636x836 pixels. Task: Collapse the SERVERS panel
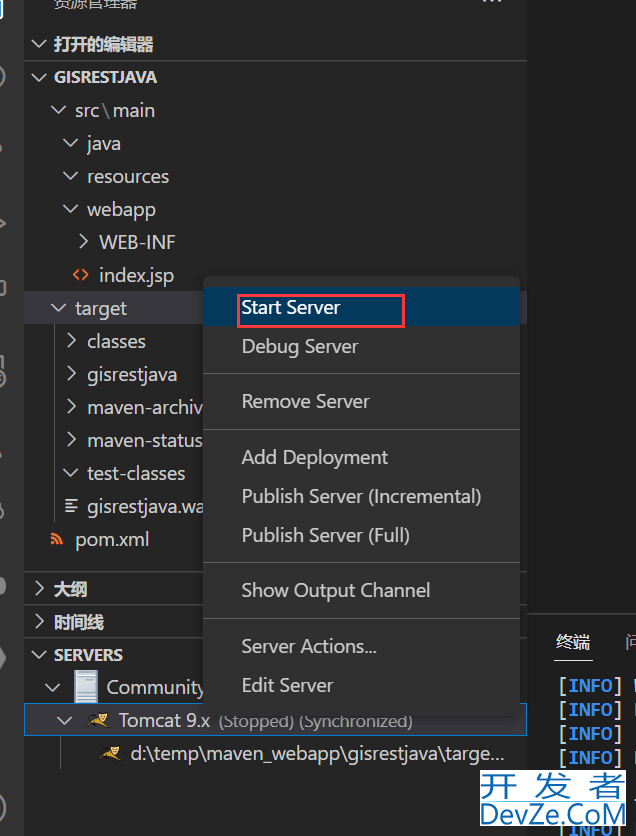[39, 655]
